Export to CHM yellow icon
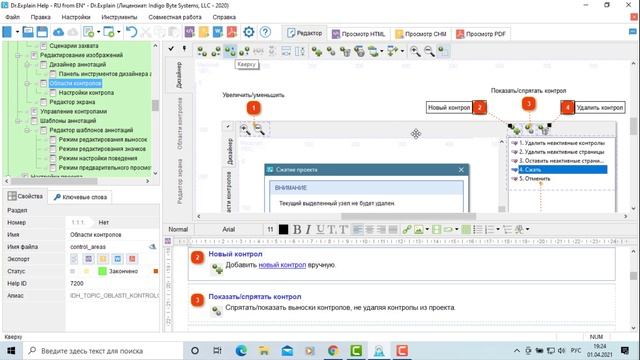The height and width of the screenshot is (360, 640). [x=204, y=32]
